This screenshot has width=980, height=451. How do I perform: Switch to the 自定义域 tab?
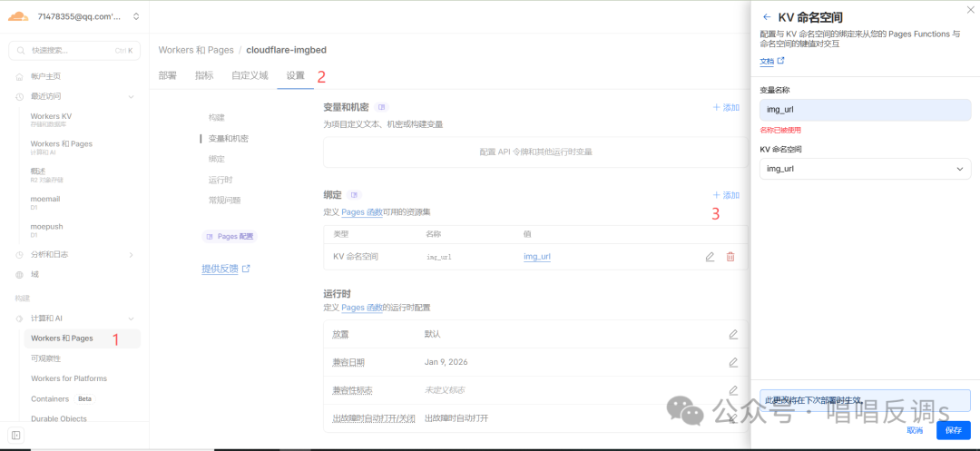click(x=250, y=75)
